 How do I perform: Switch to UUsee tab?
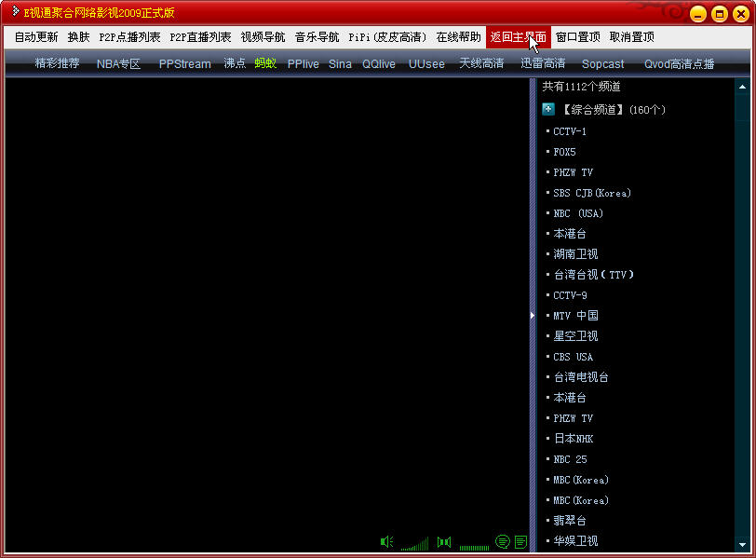point(426,63)
